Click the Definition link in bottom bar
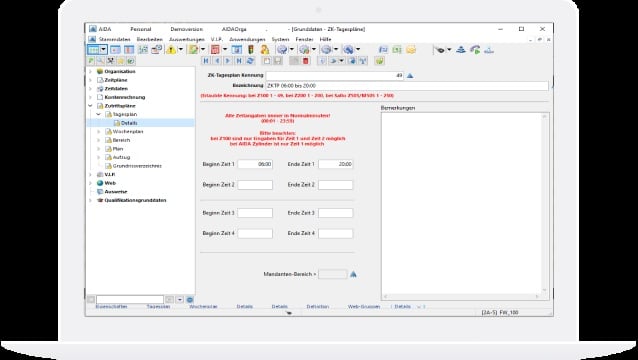638x360 pixels. point(317,307)
